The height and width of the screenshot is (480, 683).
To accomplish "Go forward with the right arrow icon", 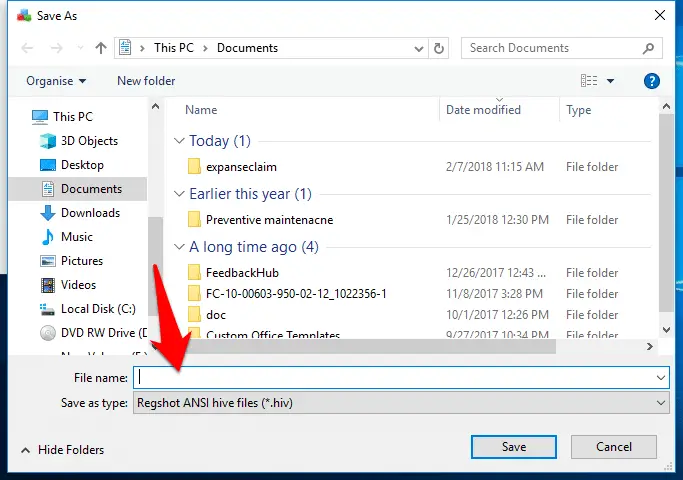I will click(57, 48).
